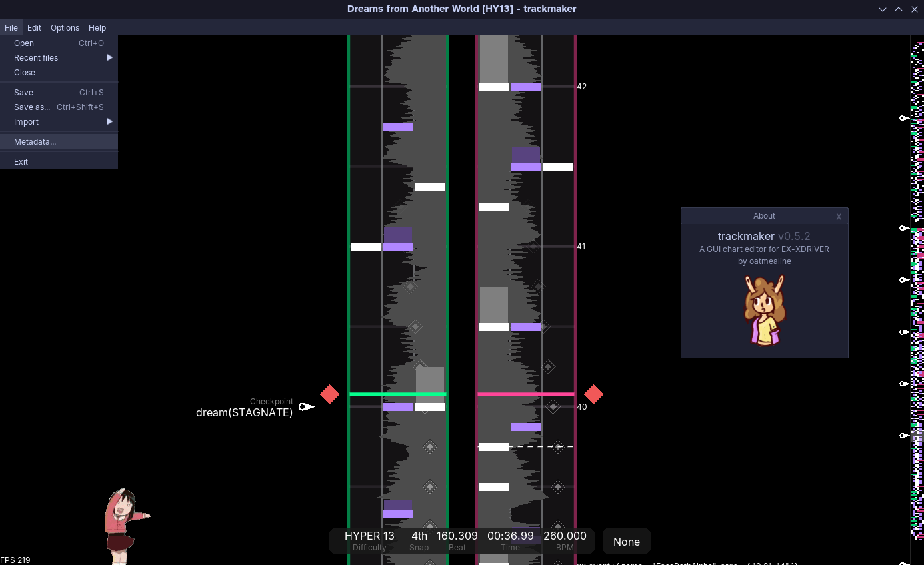
Task: Select the right red checkpoint diamond marker
Action: click(x=593, y=394)
